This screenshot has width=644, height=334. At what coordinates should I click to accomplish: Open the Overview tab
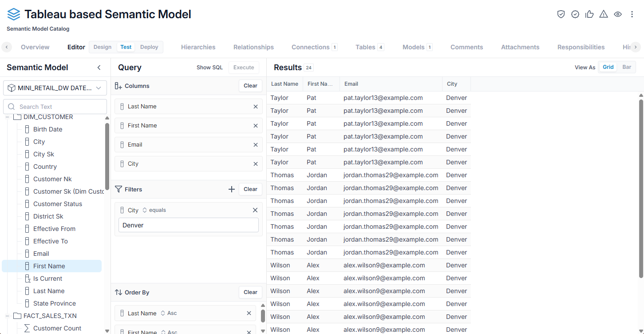pyautogui.click(x=35, y=47)
